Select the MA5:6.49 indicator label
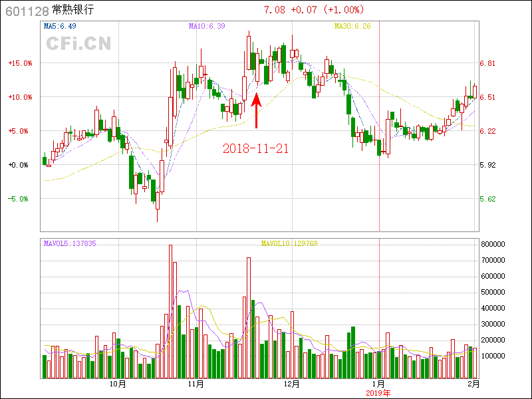The image size is (532, 399). point(60,27)
